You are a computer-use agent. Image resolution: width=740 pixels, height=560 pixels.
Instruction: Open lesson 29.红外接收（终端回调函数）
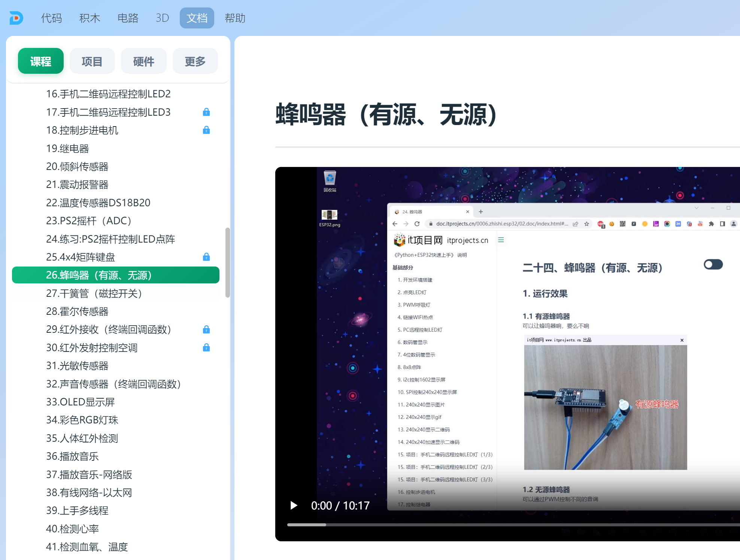pos(116,329)
